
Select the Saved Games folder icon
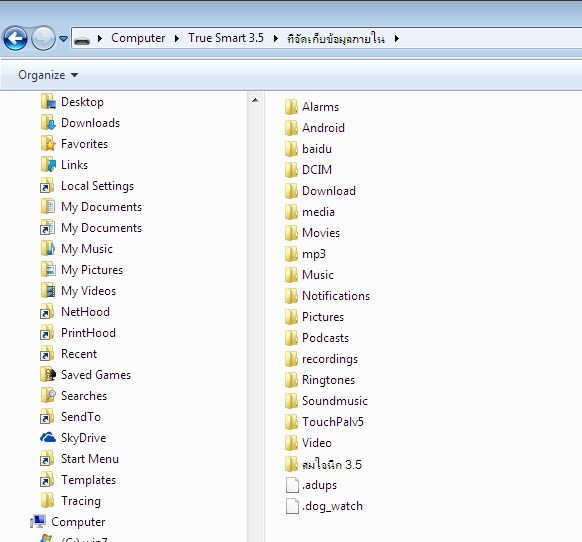(x=48, y=374)
